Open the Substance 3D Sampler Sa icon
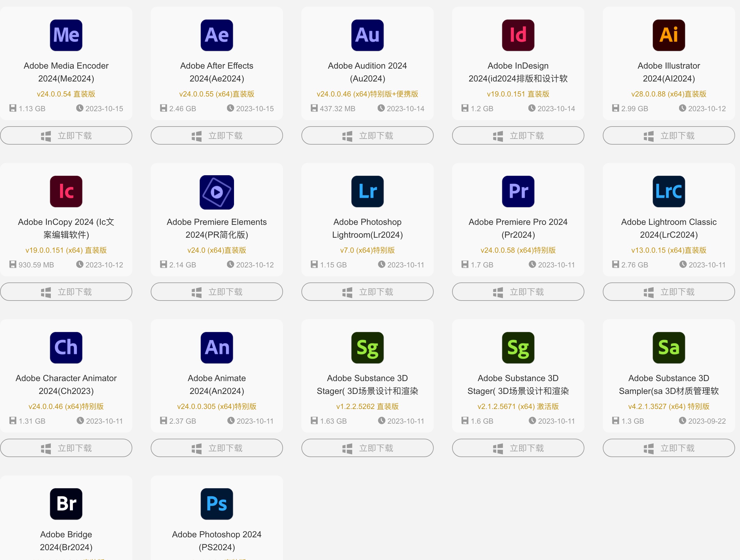Screen dimensions: 740x560 click(669, 348)
